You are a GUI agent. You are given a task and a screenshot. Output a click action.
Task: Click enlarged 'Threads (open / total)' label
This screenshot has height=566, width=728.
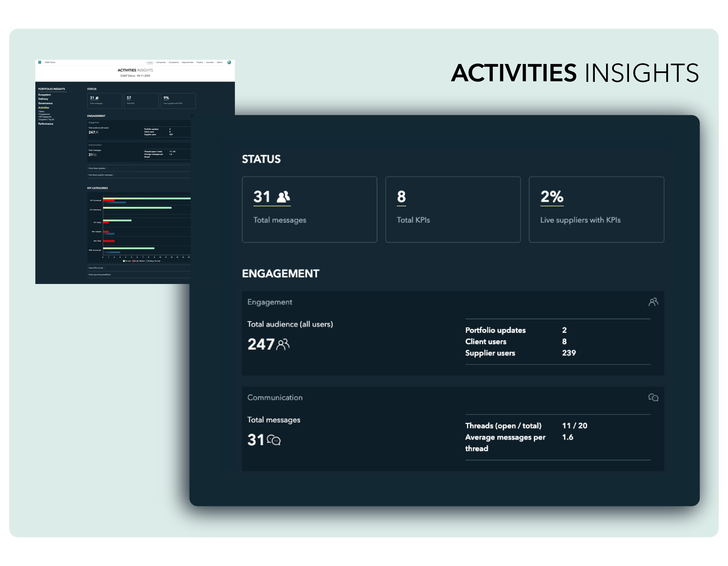pos(503,426)
